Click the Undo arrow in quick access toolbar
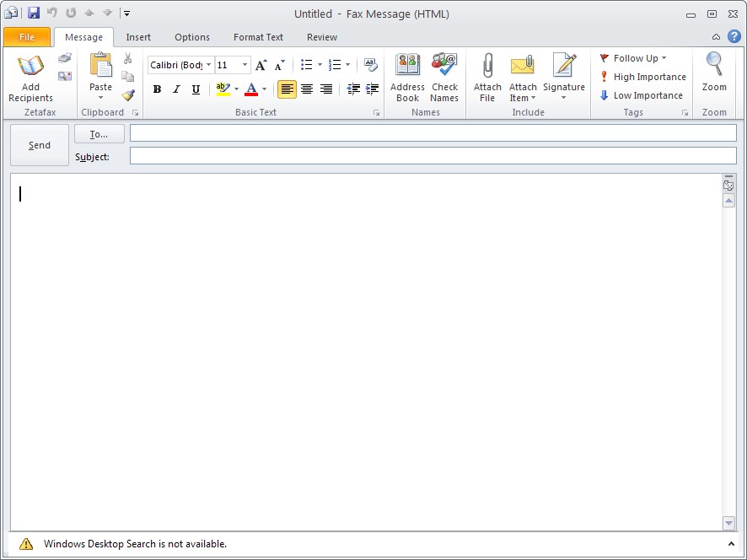This screenshot has height=560, width=747. coord(52,13)
